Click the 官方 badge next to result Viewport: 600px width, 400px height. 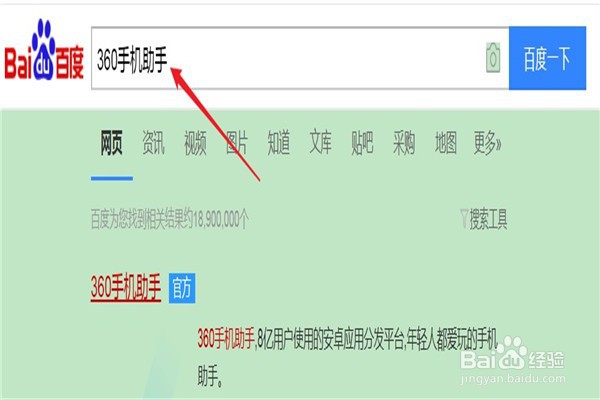point(182,288)
